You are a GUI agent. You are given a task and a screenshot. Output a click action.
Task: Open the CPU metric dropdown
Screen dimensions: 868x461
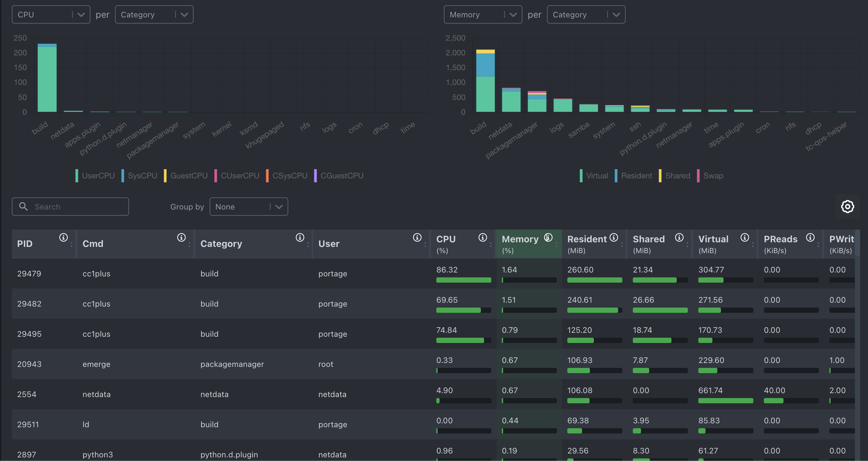(51, 14)
